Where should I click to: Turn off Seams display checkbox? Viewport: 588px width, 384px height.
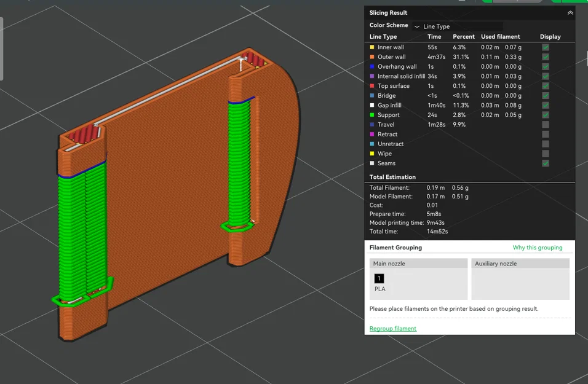tap(545, 163)
